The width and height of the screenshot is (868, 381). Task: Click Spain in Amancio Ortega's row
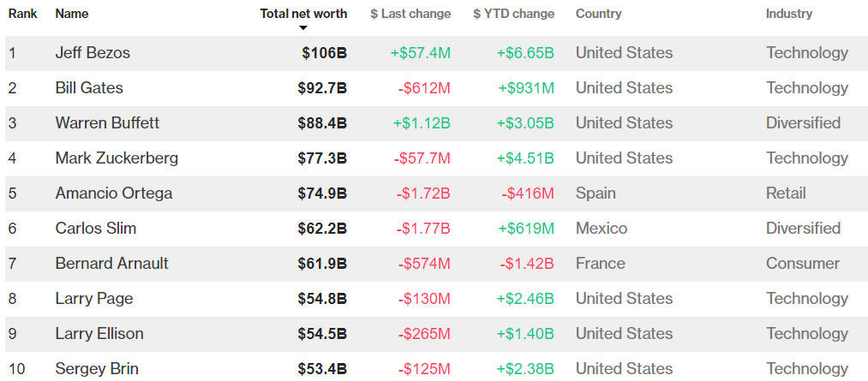(596, 193)
